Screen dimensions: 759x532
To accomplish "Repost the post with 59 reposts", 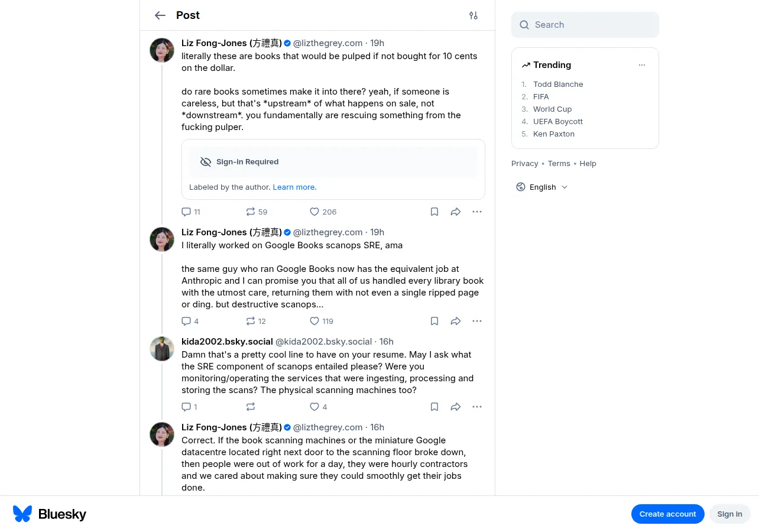I will tap(257, 212).
